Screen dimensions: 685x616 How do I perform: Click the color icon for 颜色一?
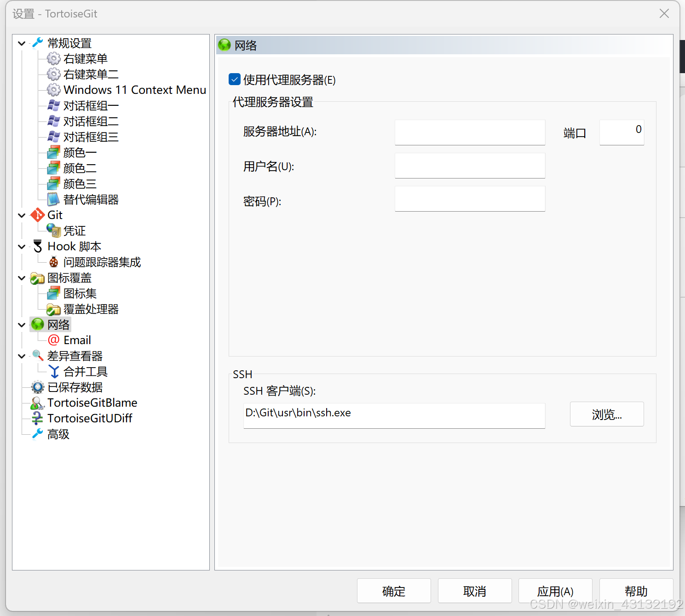pyautogui.click(x=54, y=152)
